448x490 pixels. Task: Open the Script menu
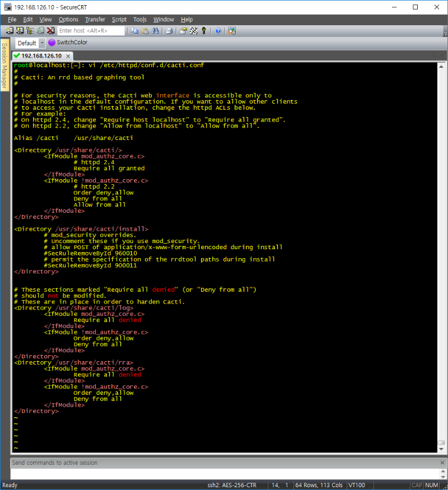(x=119, y=20)
